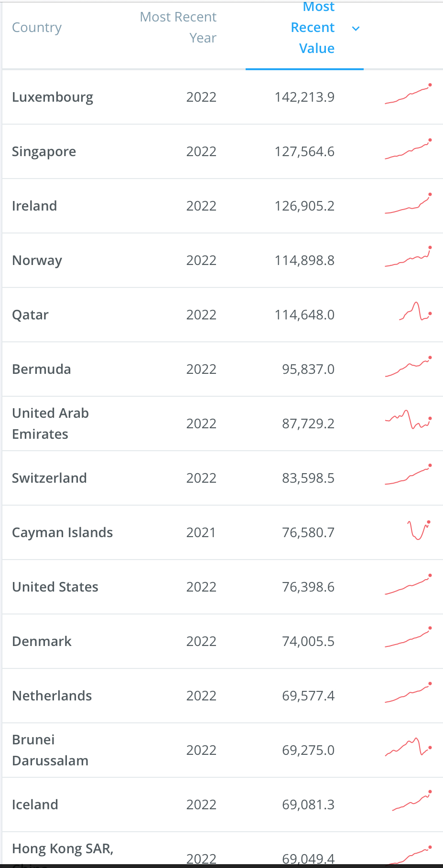
Task: Open the Netherlands country link
Action: 52,696
